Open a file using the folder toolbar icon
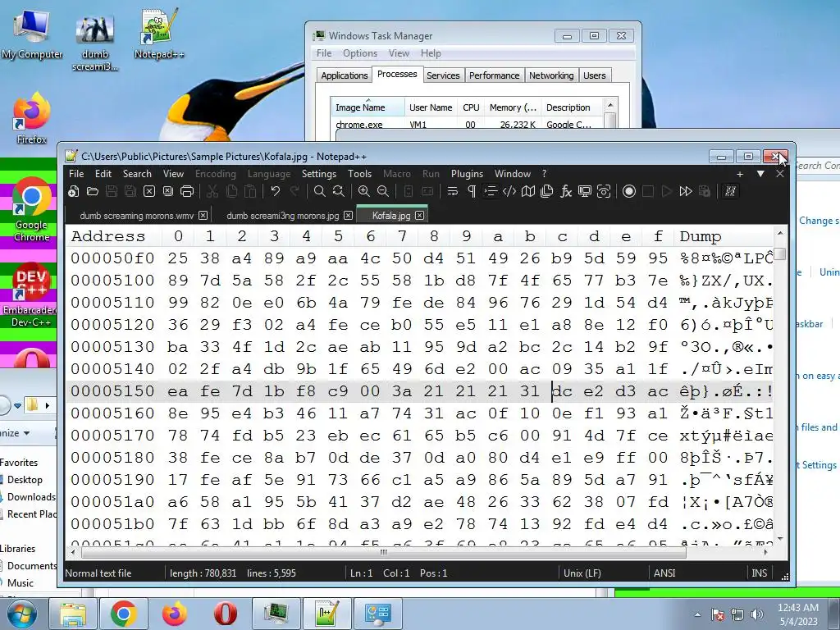The width and height of the screenshot is (840, 630). pos(93,191)
